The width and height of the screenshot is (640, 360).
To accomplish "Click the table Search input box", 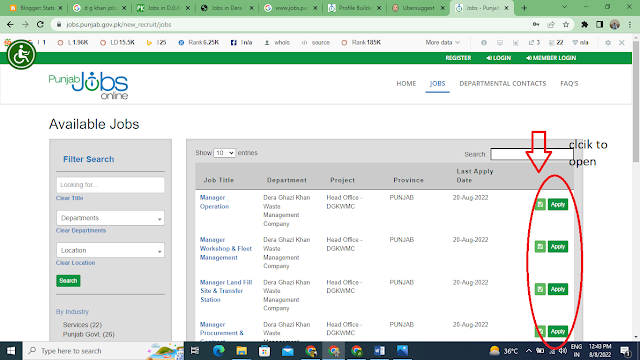I will tap(531, 154).
